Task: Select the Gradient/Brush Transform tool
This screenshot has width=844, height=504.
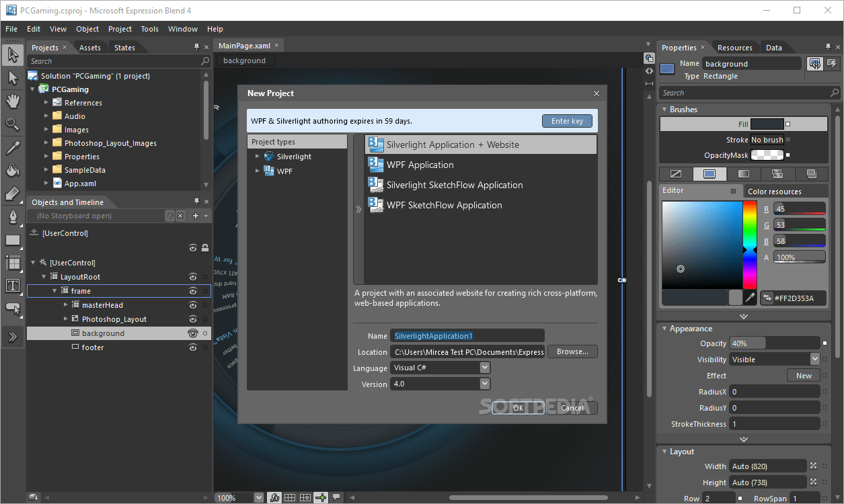Action: point(13,194)
